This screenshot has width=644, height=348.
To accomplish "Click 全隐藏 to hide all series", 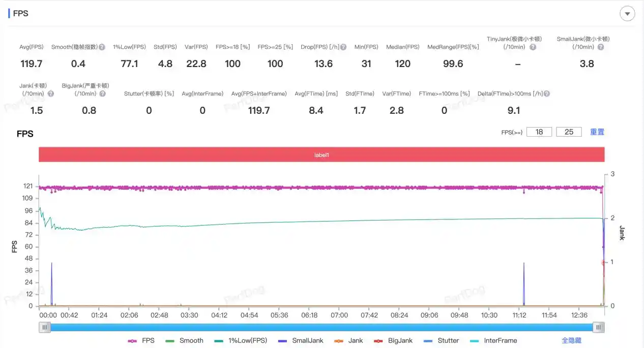I will click(x=571, y=341).
